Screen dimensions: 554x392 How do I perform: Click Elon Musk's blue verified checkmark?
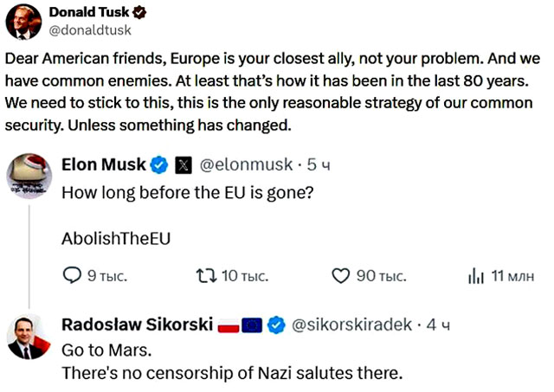point(159,164)
